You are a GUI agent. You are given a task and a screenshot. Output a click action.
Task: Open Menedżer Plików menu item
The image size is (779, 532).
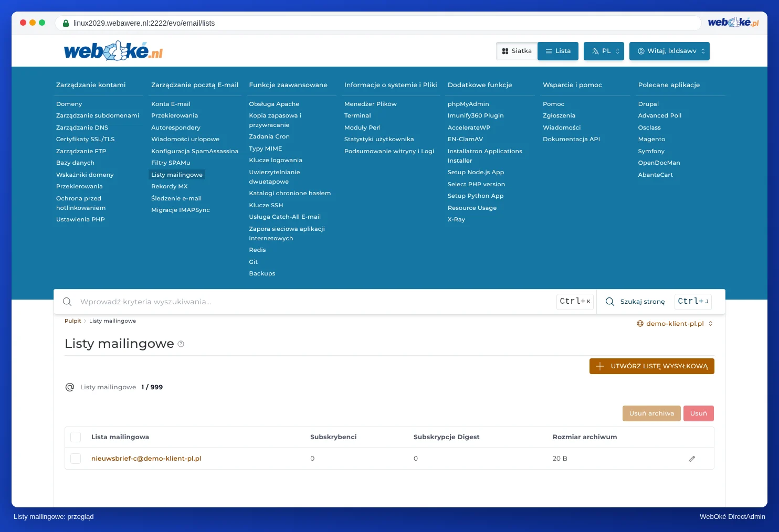click(x=371, y=104)
